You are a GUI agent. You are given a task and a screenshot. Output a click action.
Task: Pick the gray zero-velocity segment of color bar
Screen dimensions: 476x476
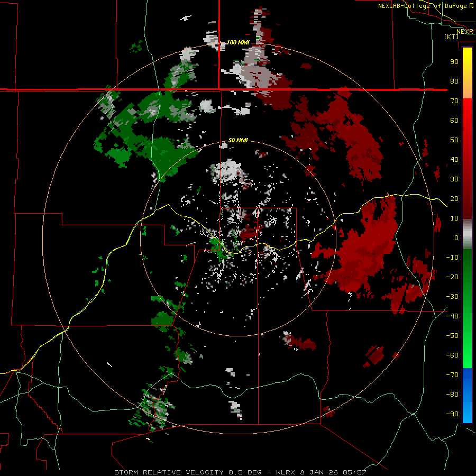pos(467,234)
